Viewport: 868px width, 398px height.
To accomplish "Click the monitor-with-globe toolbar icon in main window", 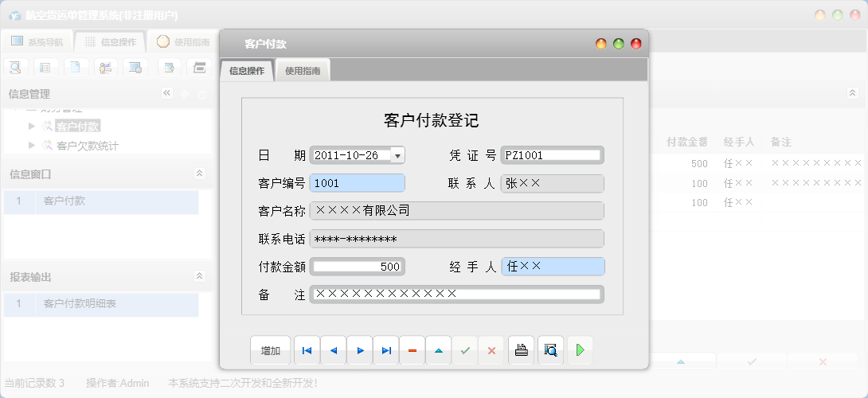I will 135,68.
